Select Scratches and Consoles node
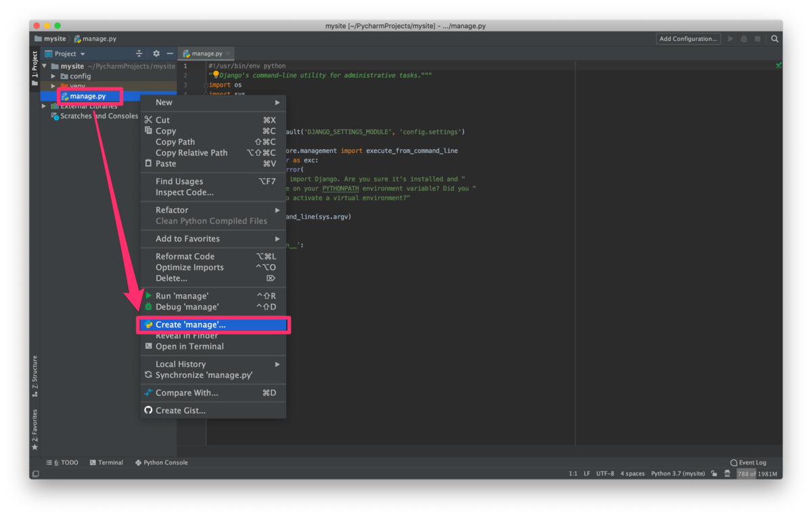Screen dimensions: 812x518 pos(95,116)
